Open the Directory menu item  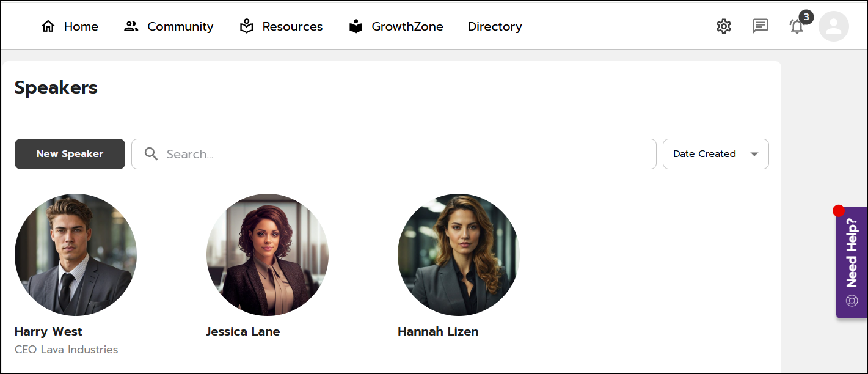click(495, 26)
